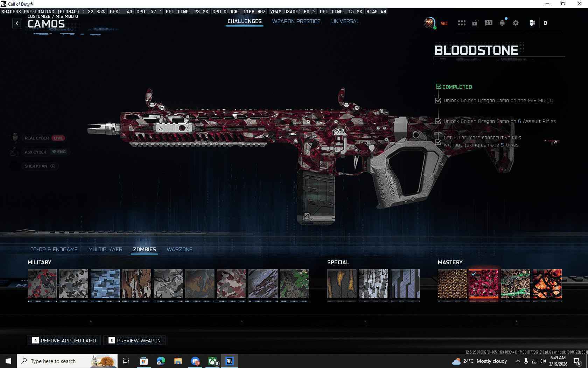Open the Windows Start menu

(x=8, y=361)
